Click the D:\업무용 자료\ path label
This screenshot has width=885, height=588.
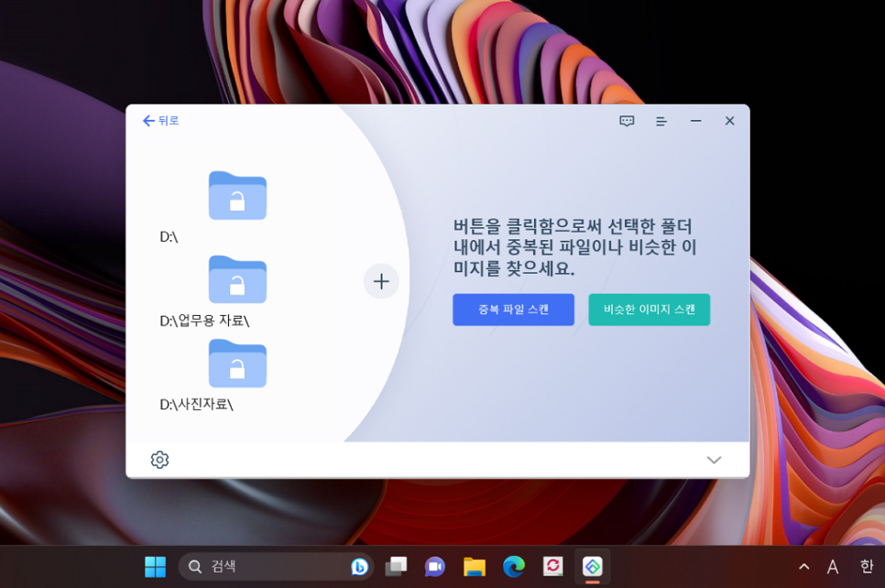(204, 321)
